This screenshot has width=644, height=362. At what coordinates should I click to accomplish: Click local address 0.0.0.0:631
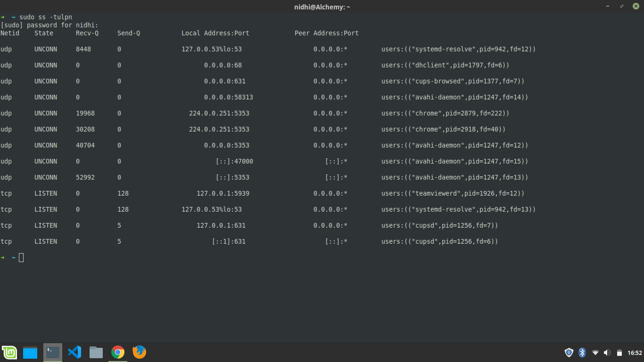coord(225,81)
